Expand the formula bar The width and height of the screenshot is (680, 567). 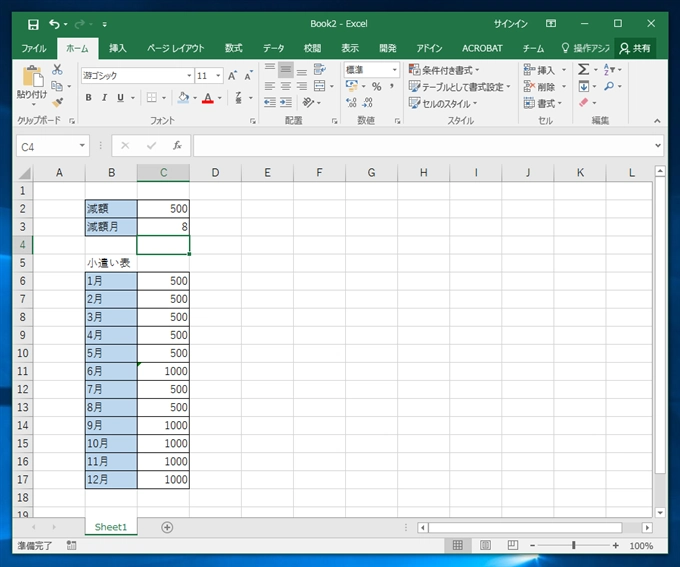pyautogui.click(x=658, y=146)
